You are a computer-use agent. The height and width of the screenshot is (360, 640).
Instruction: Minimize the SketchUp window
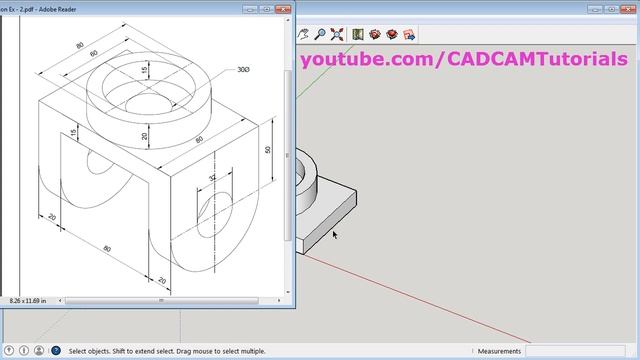[x=595, y=9]
